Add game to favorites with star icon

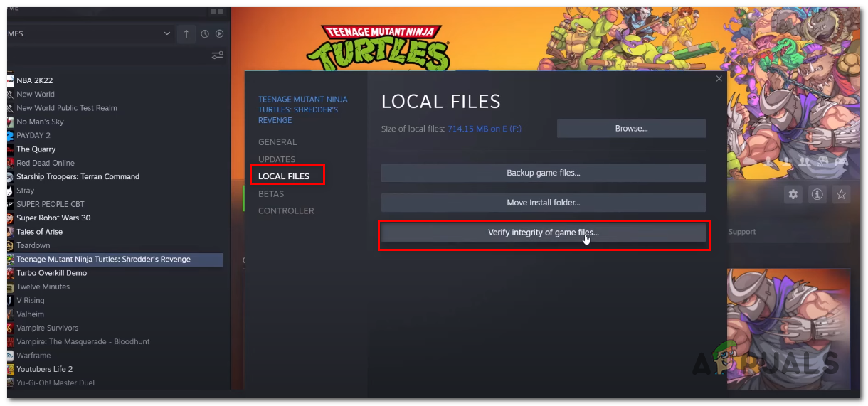[x=842, y=194]
